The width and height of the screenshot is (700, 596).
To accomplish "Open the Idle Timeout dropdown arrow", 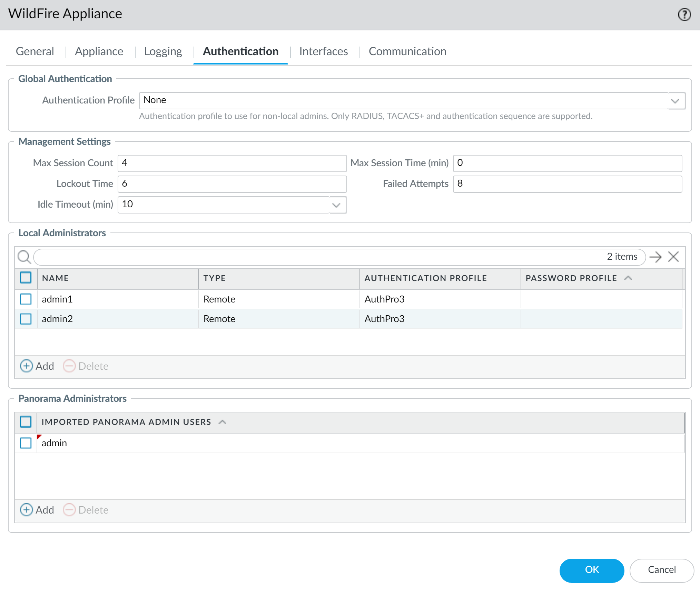I will pos(336,205).
